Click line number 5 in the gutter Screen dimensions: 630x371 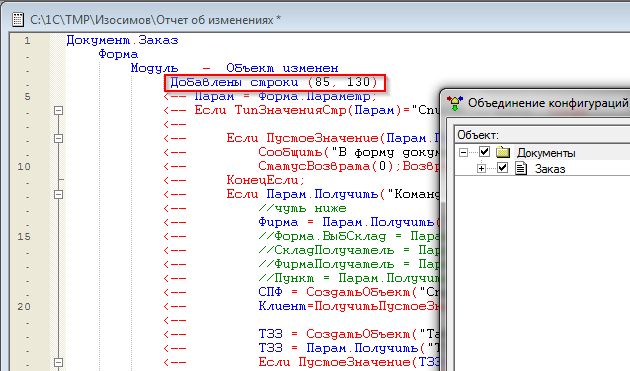(x=27, y=96)
